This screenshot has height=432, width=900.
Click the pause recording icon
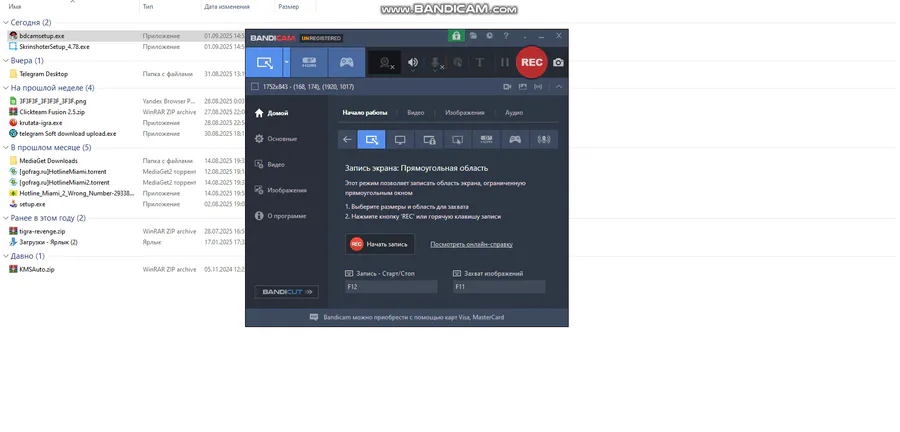tap(505, 63)
